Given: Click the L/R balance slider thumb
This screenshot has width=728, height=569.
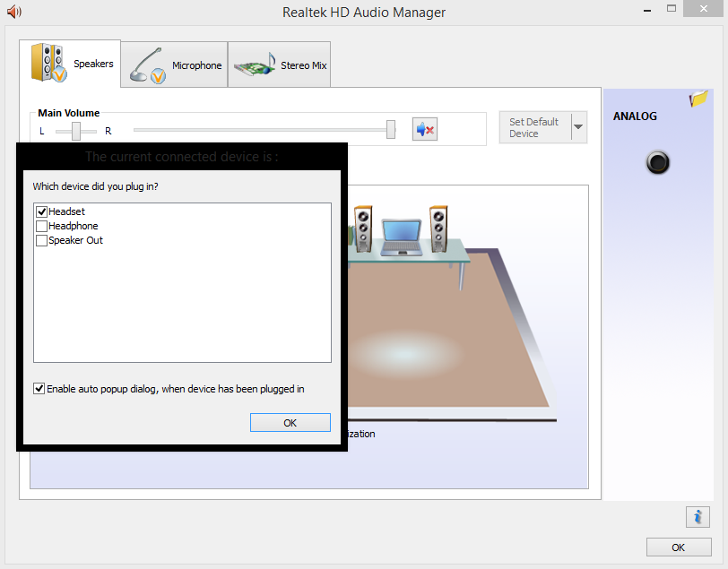Looking at the screenshot, I should click(x=76, y=132).
